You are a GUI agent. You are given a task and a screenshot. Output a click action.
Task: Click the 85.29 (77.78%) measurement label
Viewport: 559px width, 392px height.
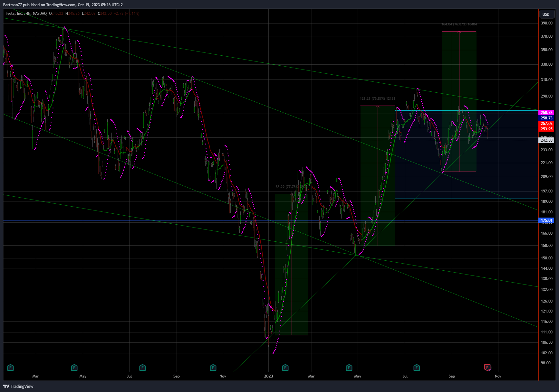tap(292, 187)
